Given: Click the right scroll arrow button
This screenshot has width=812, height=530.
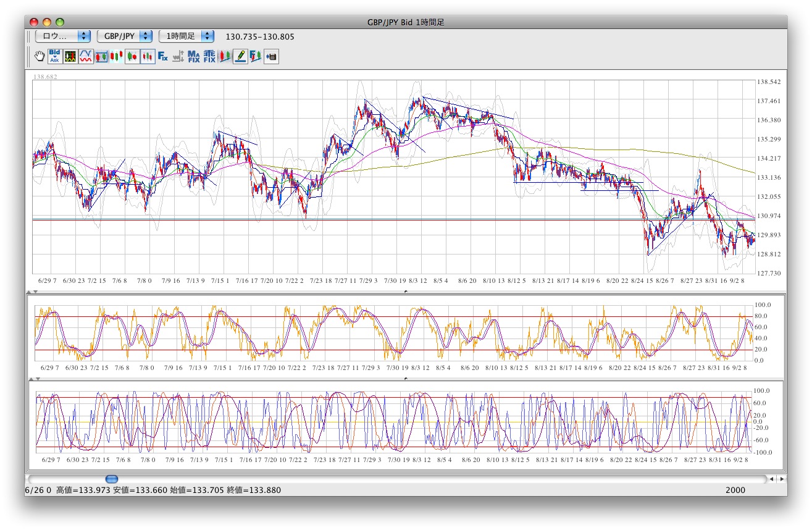Looking at the screenshot, I should coord(782,479).
